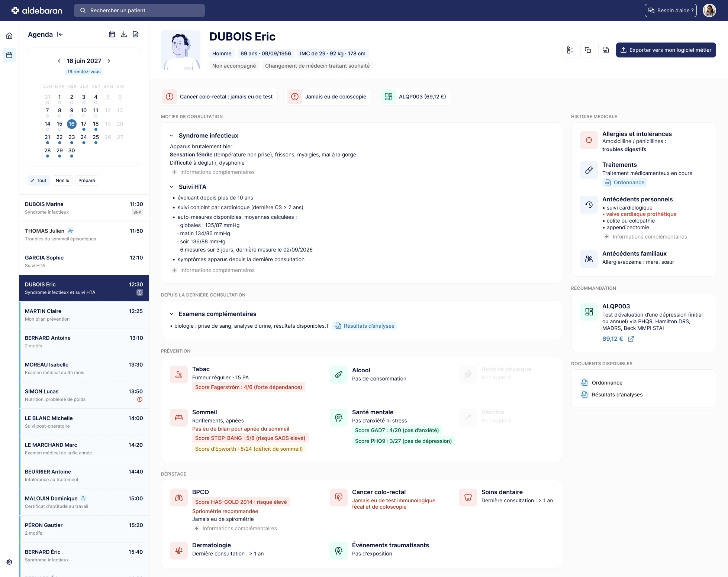Click alert icon on DUBOIS Eric appointment
The height and width of the screenshot is (577, 728).
[140, 292]
